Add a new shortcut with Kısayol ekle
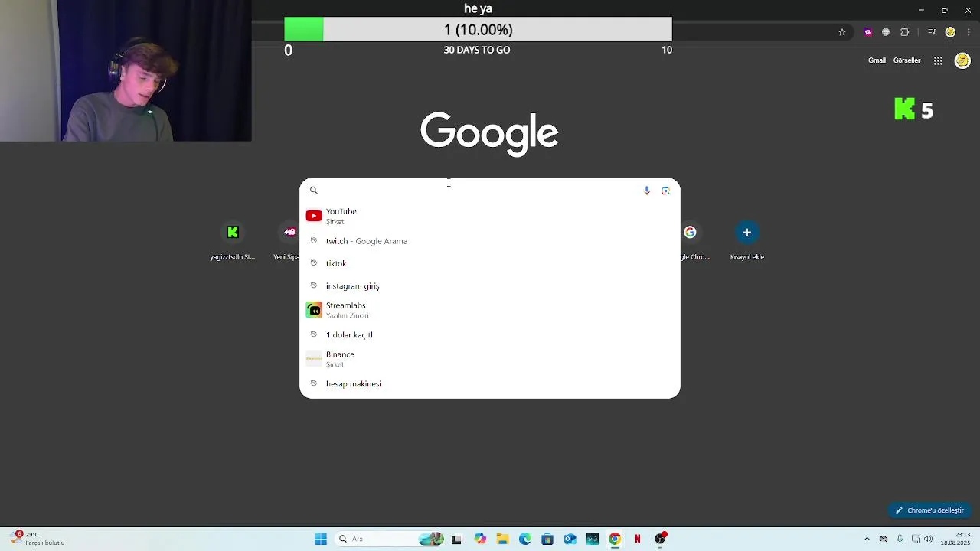Screen dimensions: 980x551 tap(747, 240)
